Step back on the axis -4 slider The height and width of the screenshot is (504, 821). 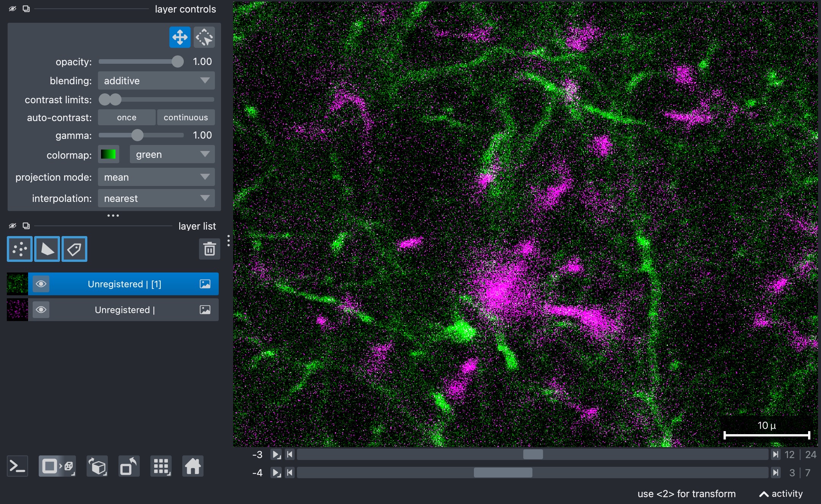point(290,472)
